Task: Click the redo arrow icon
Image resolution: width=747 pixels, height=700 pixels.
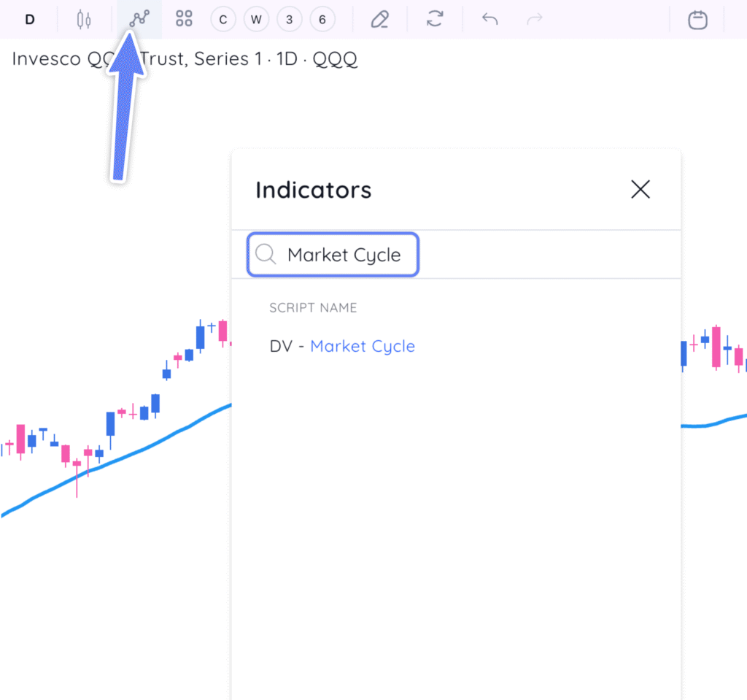Action: [535, 19]
